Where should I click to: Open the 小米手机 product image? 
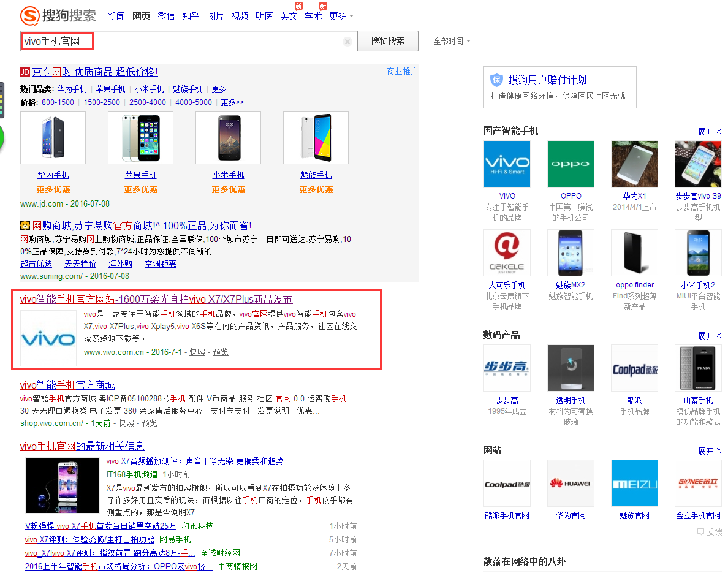(229, 137)
